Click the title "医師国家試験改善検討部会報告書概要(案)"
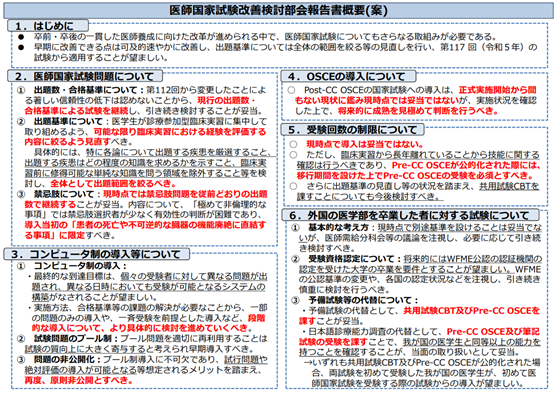Viewport: 557px width, 394px height. tap(278, 10)
